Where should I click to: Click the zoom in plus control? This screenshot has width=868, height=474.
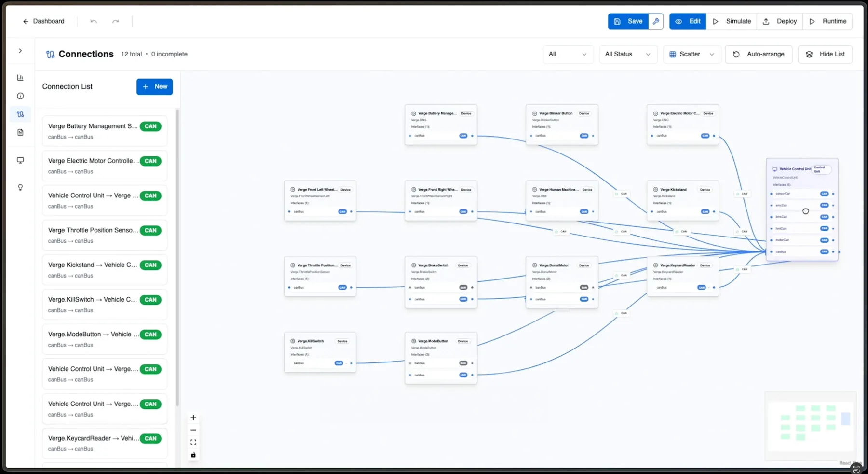pyautogui.click(x=193, y=418)
